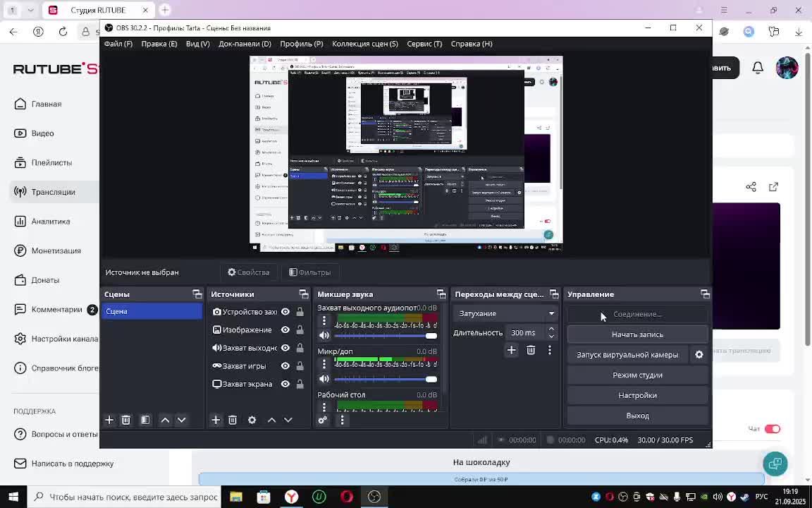Open browser tab list chevron
Screen dimensions: 812x508
pos(30,10)
